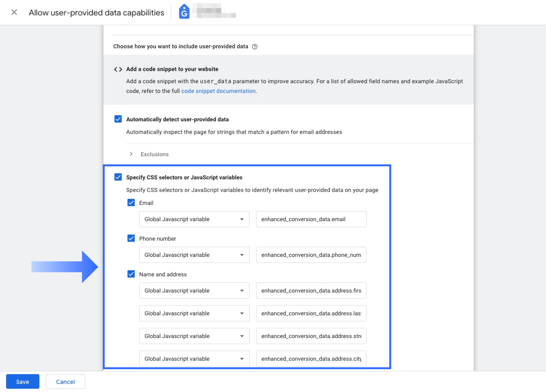Close the user-provided data settings panel
The height and width of the screenshot is (392, 546).
pos(14,13)
